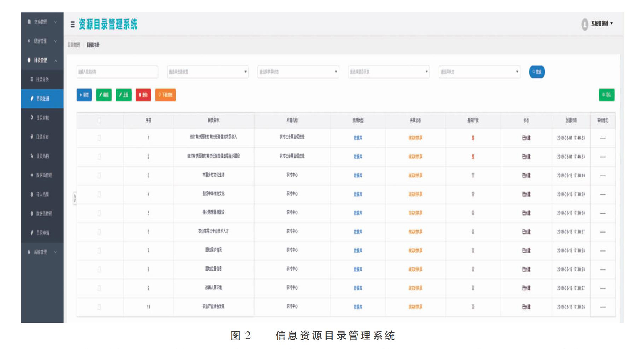Expand the 系统管理 sidebar group
The width and height of the screenshot is (644, 349).
tap(42, 252)
